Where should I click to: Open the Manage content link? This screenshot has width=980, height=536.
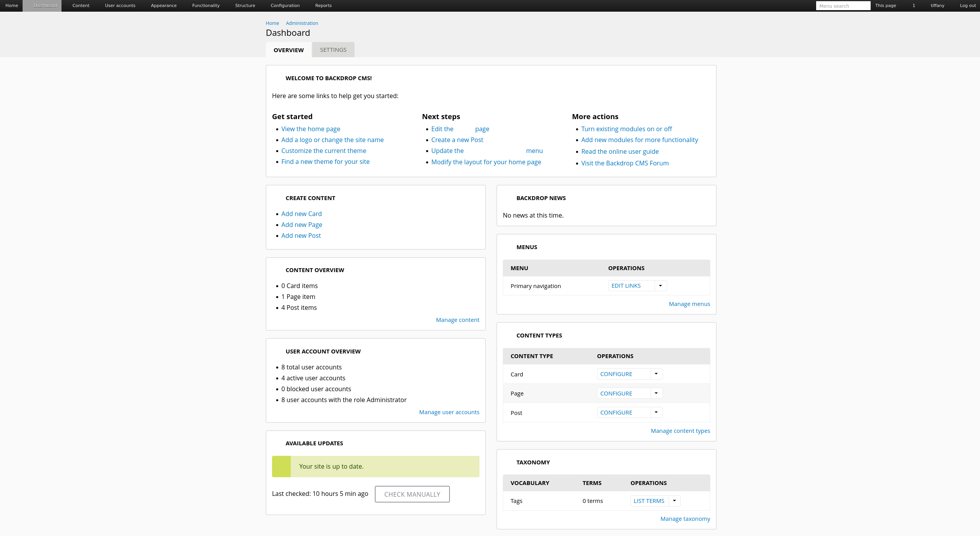[x=457, y=320]
